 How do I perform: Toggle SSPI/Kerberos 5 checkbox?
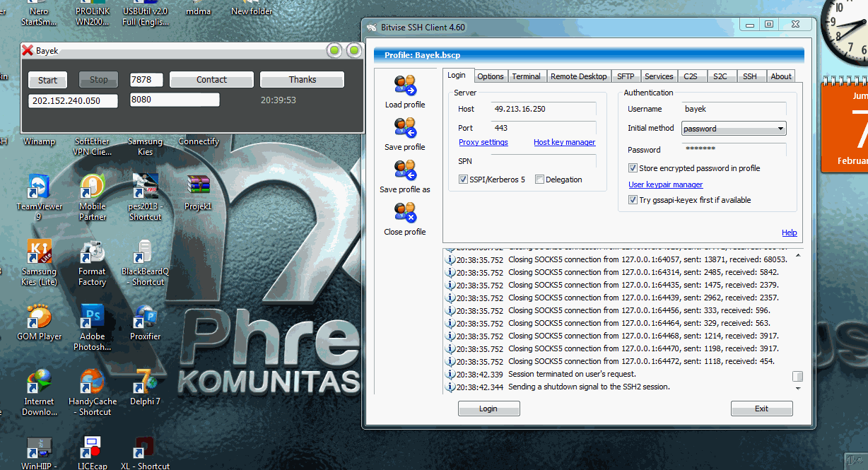click(x=464, y=180)
